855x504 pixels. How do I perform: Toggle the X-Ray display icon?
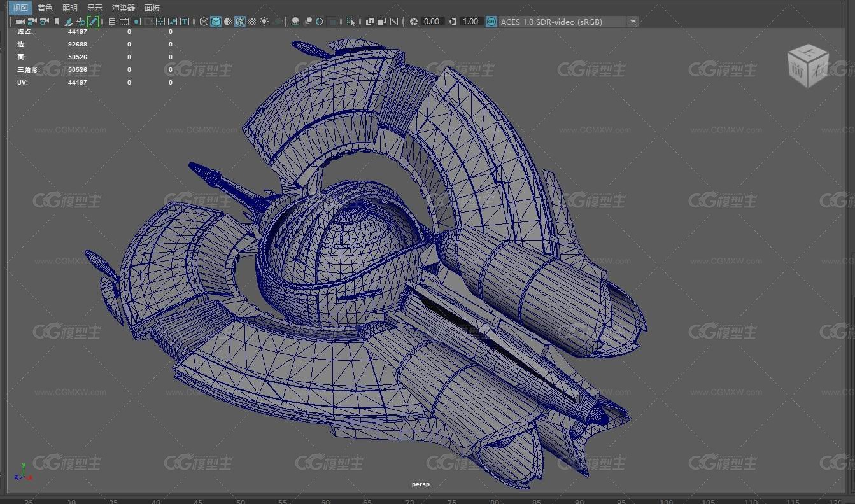tap(370, 22)
